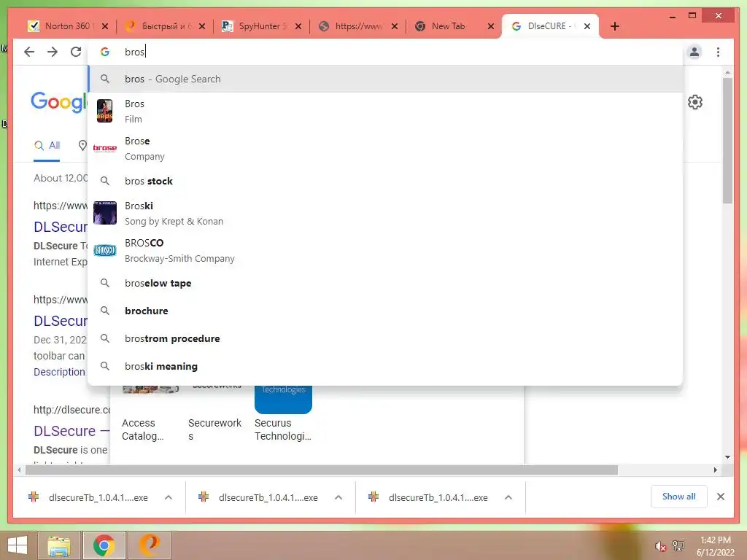The width and height of the screenshot is (747, 560).
Task: Click the Bros film poster thumbnail
Action: (x=105, y=111)
